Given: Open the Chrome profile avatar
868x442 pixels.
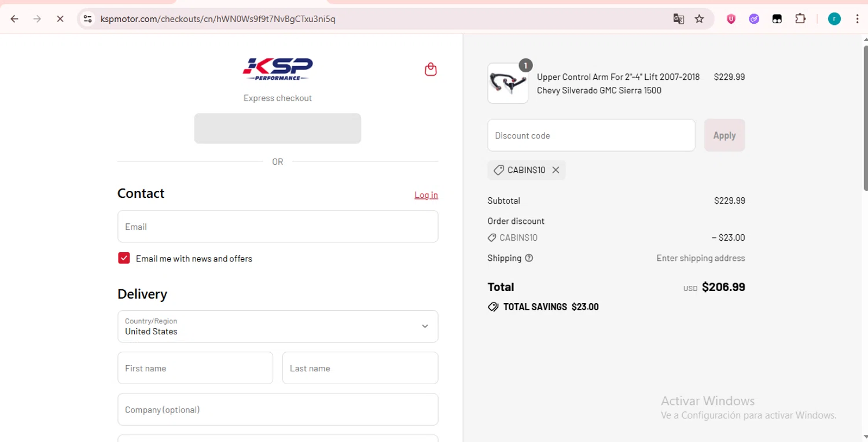Looking at the screenshot, I should 834,19.
